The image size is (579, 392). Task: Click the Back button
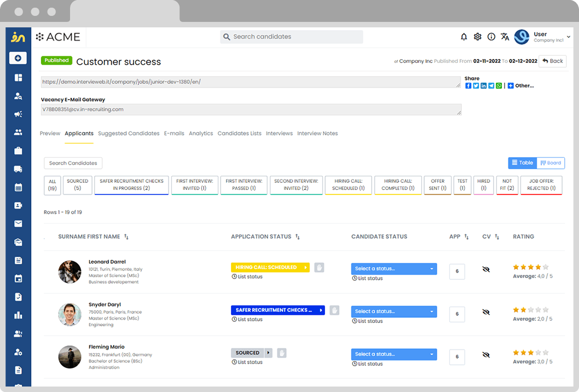(x=552, y=61)
